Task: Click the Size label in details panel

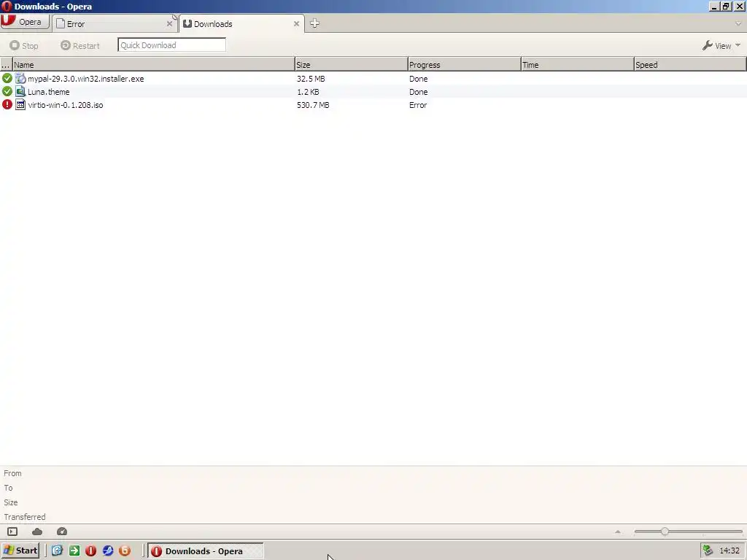Action: click(x=10, y=502)
